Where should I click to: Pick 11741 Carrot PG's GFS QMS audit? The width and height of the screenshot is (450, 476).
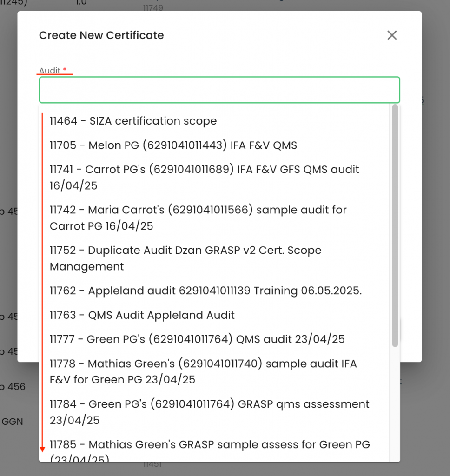click(x=204, y=178)
